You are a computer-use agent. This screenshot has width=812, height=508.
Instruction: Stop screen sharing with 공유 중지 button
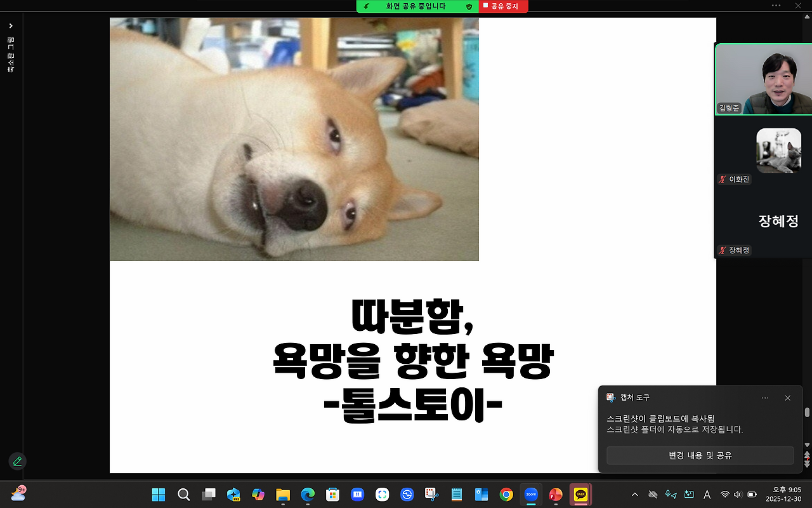tap(503, 6)
